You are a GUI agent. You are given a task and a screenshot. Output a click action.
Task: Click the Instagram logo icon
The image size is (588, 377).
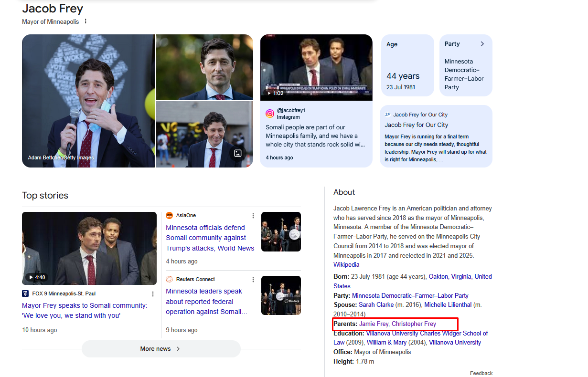pyautogui.click(x=270, y=114)
